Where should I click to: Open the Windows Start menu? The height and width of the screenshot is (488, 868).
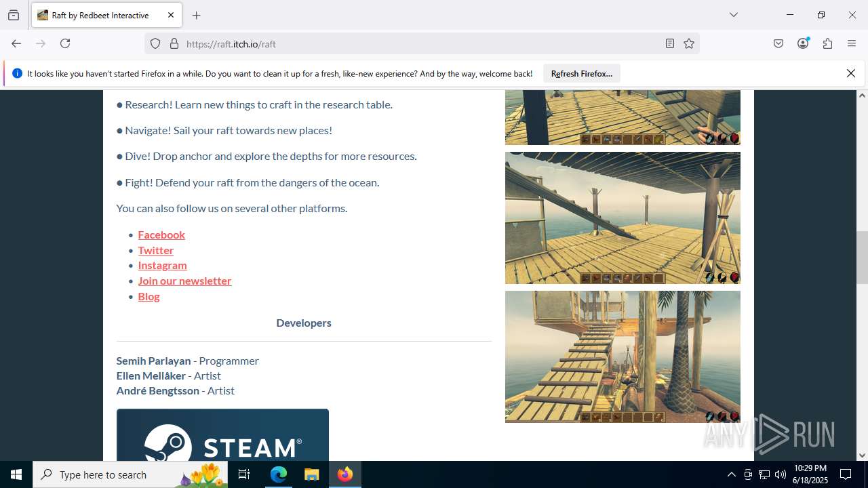16,474
